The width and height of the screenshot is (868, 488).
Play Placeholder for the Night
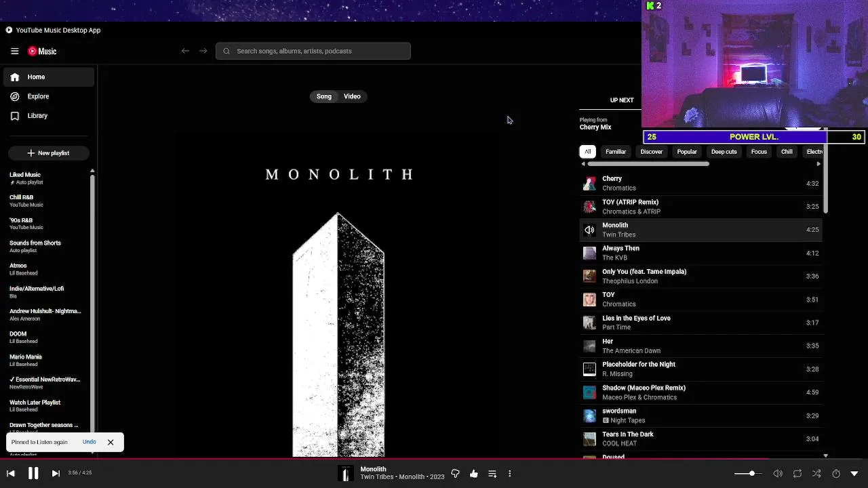(701, 369)
